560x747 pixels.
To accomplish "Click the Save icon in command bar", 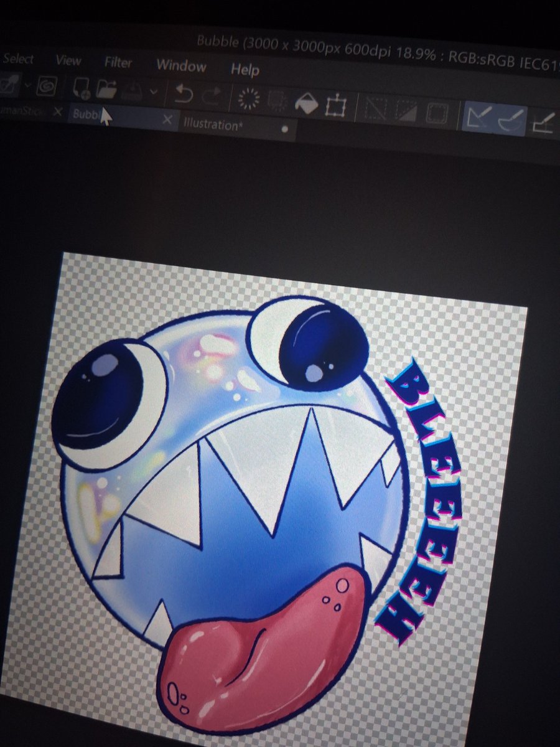I will pos(133,91).
